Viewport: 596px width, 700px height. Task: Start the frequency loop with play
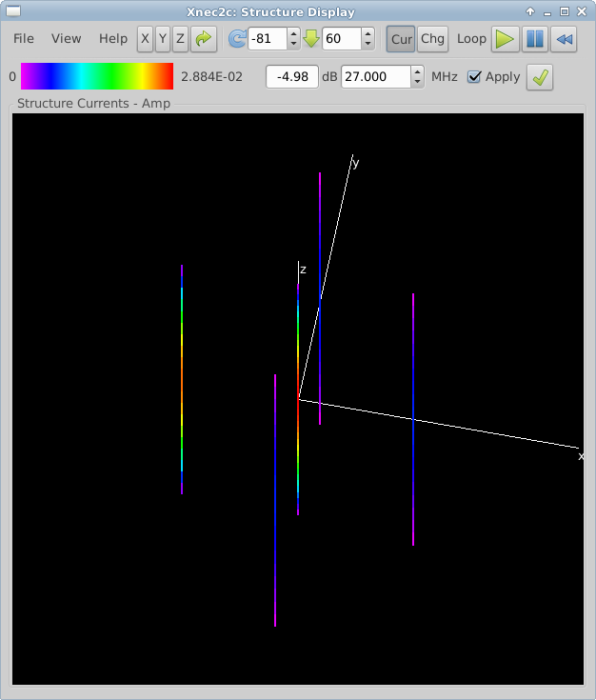click(x=506, y=39)
